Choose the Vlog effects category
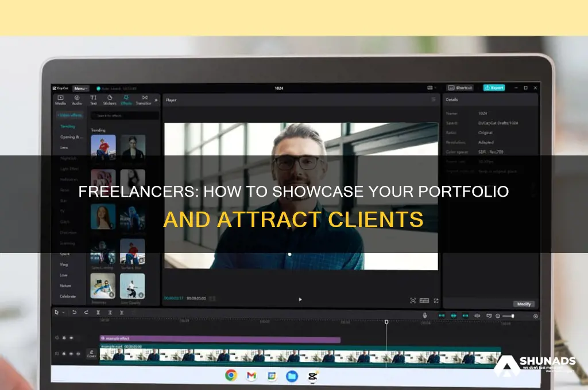The image size is (588, 390). click(x=64, y=264)
